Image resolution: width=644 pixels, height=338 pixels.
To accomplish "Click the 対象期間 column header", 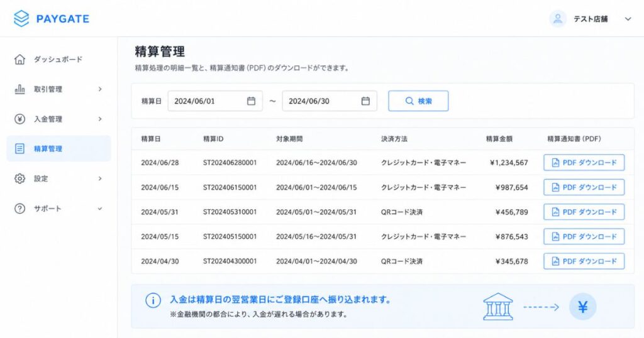I will pyautogui.click(x=289, y=139).
